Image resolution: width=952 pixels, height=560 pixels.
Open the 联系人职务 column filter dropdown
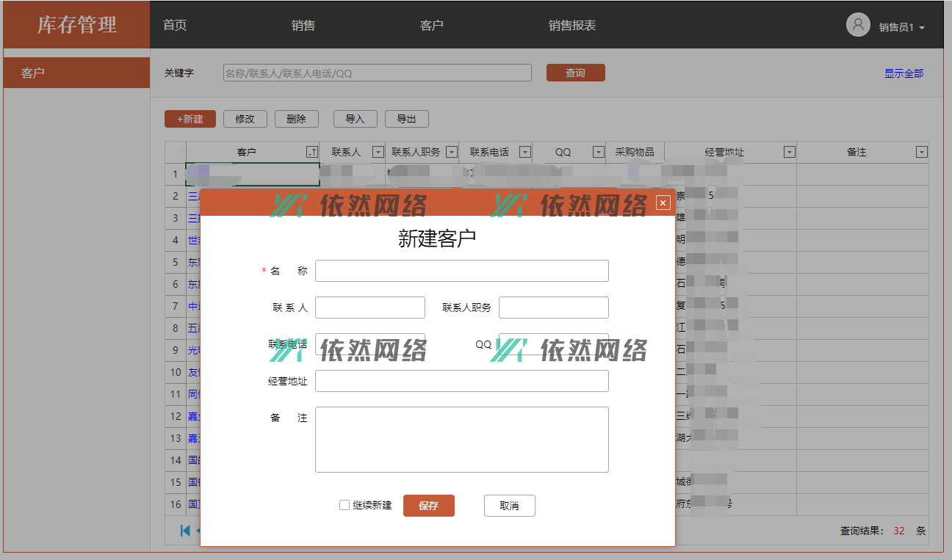coord(451,152)
